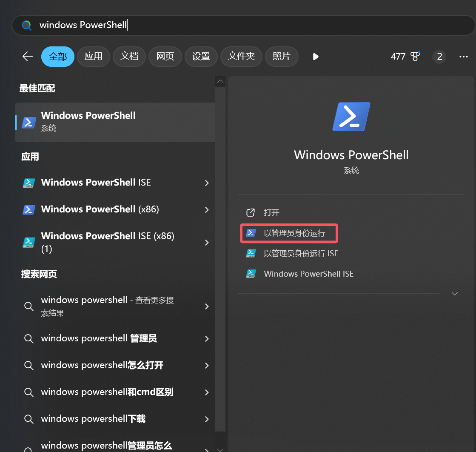The width and height of the screenshot is (476, 452).
Task: Click the PowerShell icon beside 以管理员身份运行
Action: tap(251, 233)
